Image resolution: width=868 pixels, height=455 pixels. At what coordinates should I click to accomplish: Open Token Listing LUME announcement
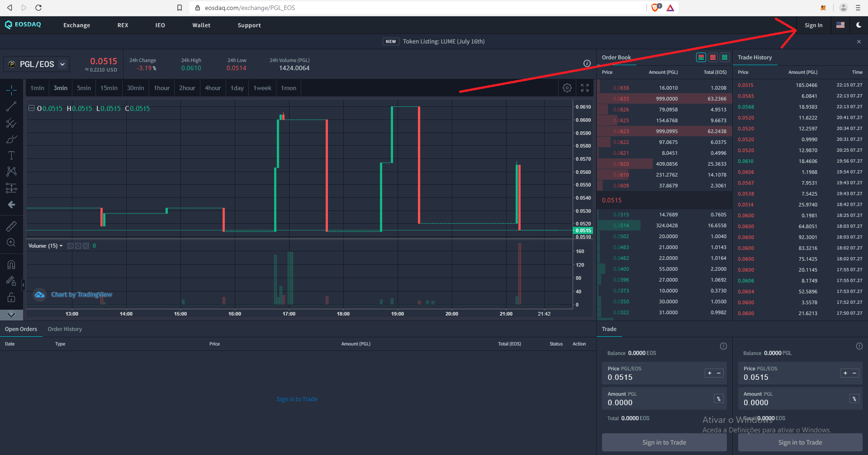tap(443, 41)
